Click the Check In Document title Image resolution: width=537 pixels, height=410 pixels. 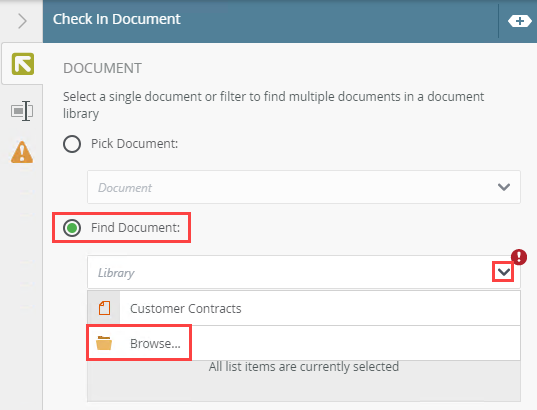[116, 19]
